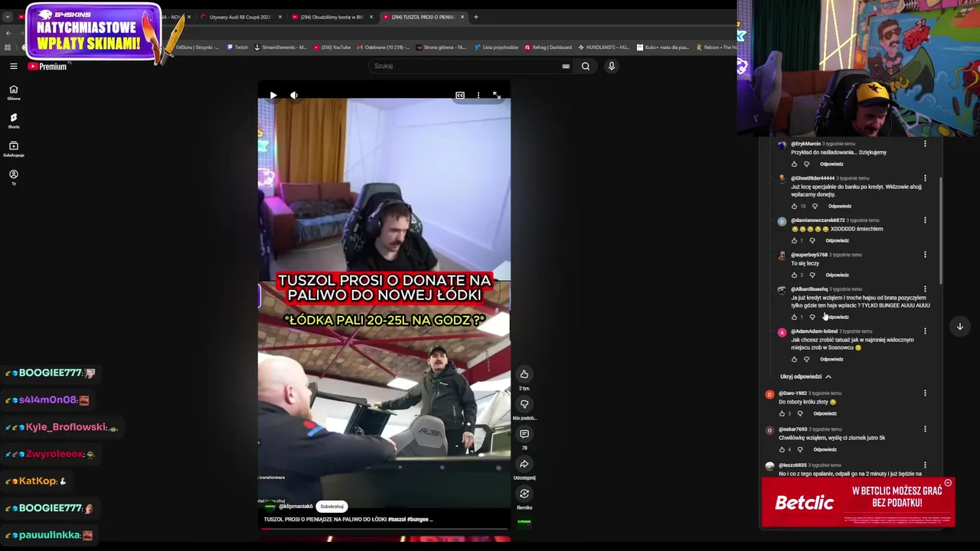Viewport: 980px width, 551px height.
Task: Click the search magnifier button
Action: (x=586, y=67)
